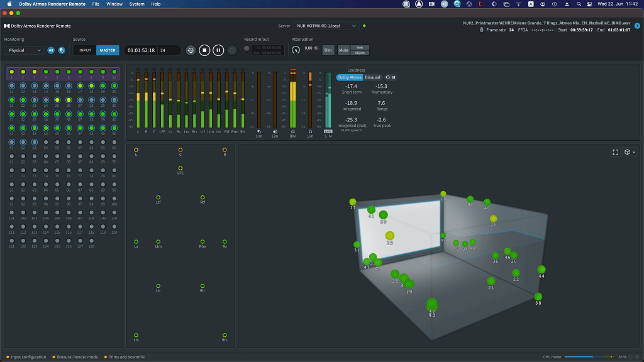Click the LFE speaker in the layout
This screenshot has width=644, height=362.
click(180, 168)
